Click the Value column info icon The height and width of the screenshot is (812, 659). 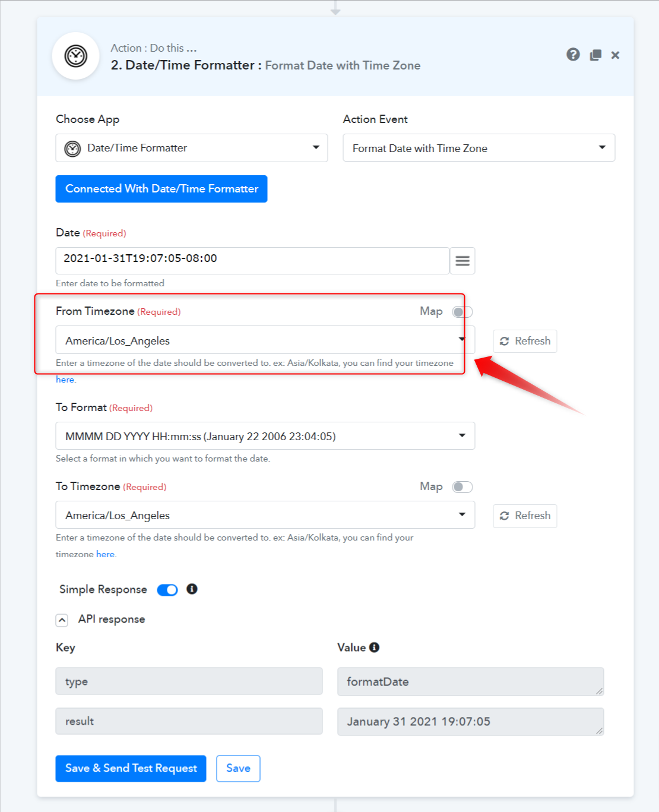coord(374,647)
